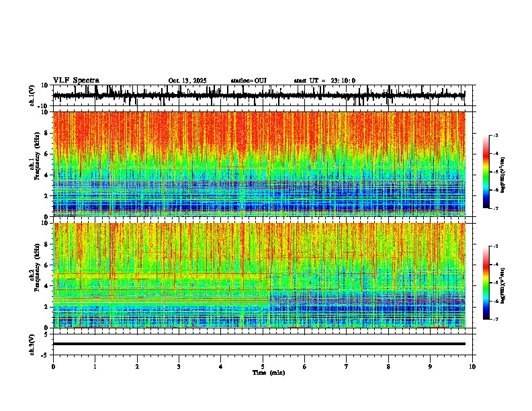532x411 pixels.
Task: Click the log(PSD) label beside ch.2 colorbar
Action: 503,285
